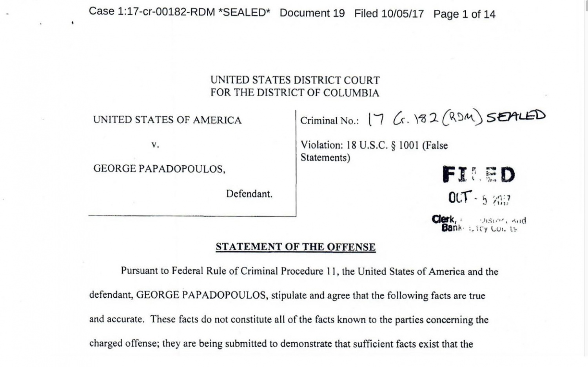Screen dimensions: 588x367
Task: Click the 'v.' in the case caption
Action: (x=155, y=145)
